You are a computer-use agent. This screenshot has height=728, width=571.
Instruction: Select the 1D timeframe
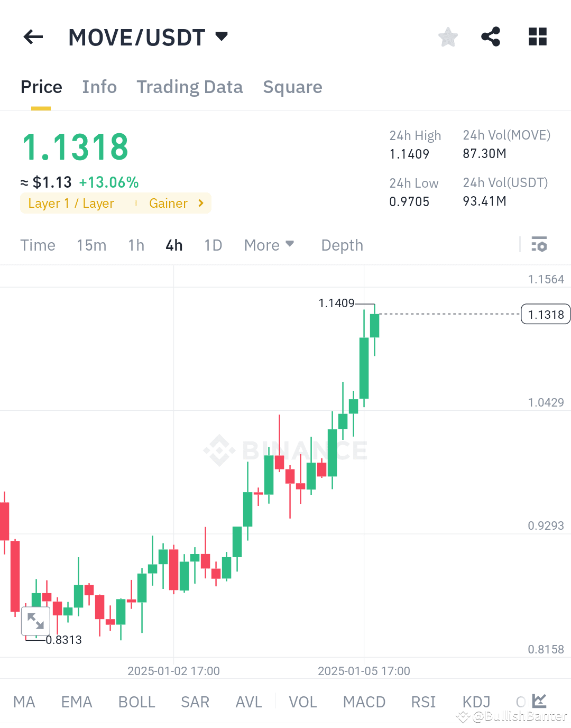[x=213, y=245]
